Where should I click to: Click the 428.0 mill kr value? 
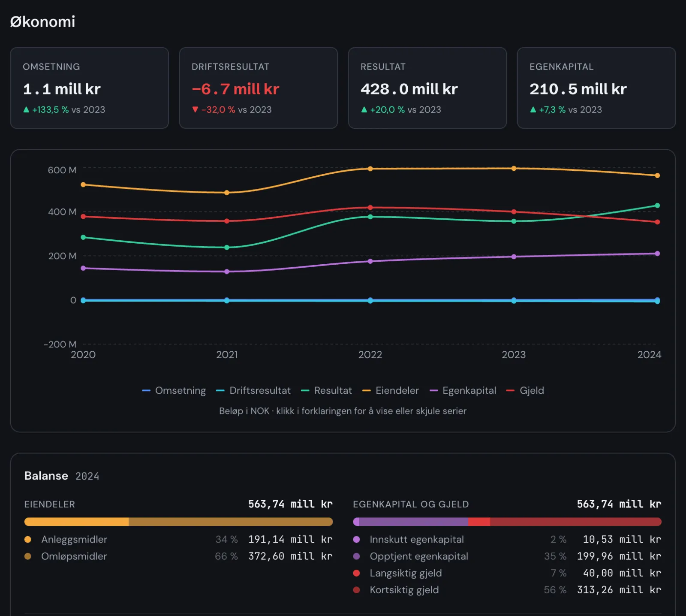409,89
